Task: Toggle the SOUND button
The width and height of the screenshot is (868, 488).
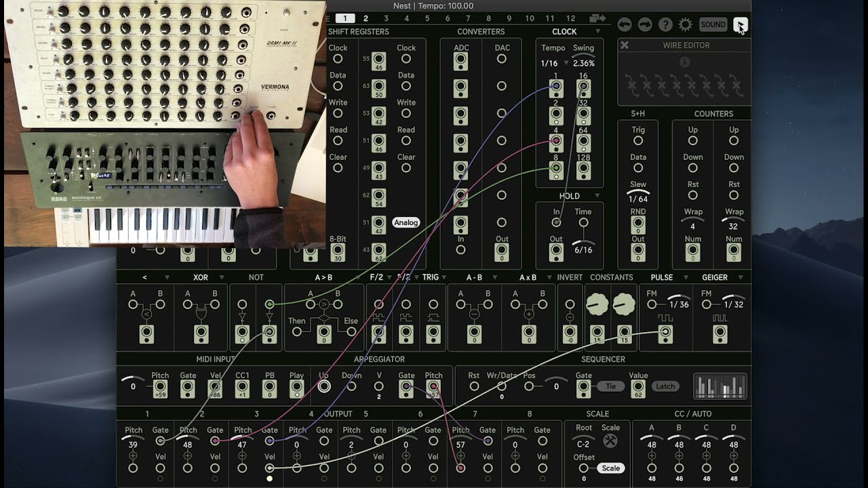Action: coord(713,24)
